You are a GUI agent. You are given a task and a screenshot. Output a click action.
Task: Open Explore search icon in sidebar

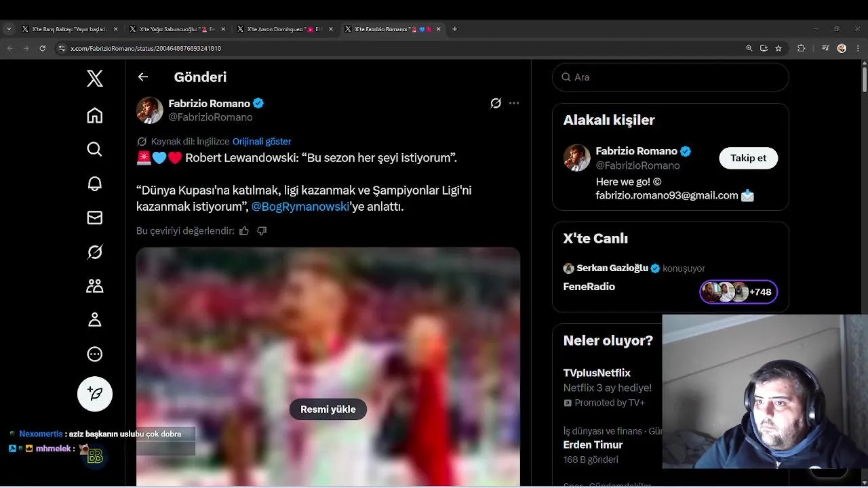tap(95, 149)
